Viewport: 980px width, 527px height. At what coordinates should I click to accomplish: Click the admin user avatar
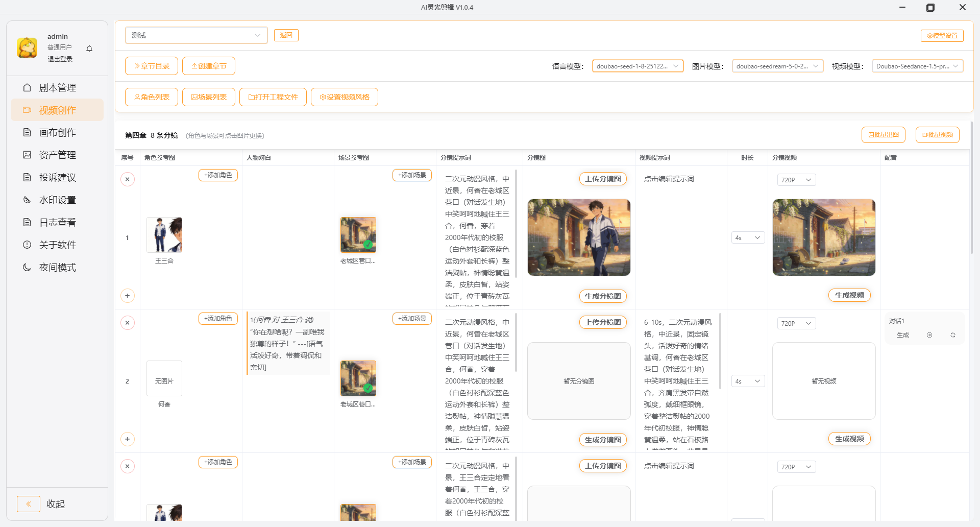[27, 47]
